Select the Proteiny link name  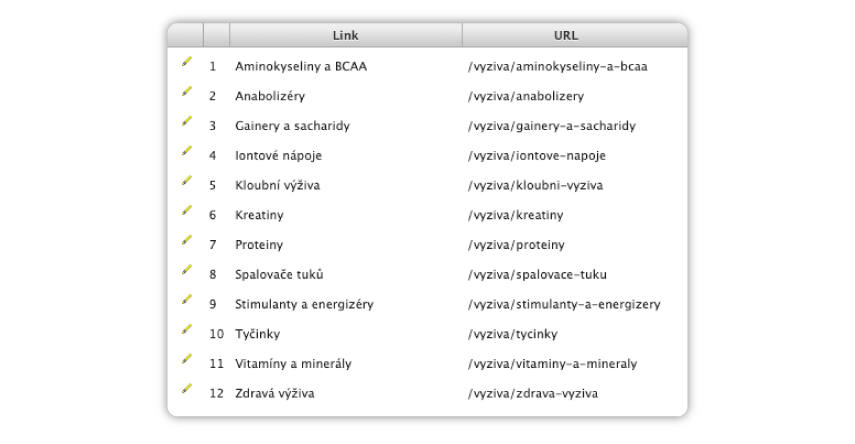(x=259, y=245)
